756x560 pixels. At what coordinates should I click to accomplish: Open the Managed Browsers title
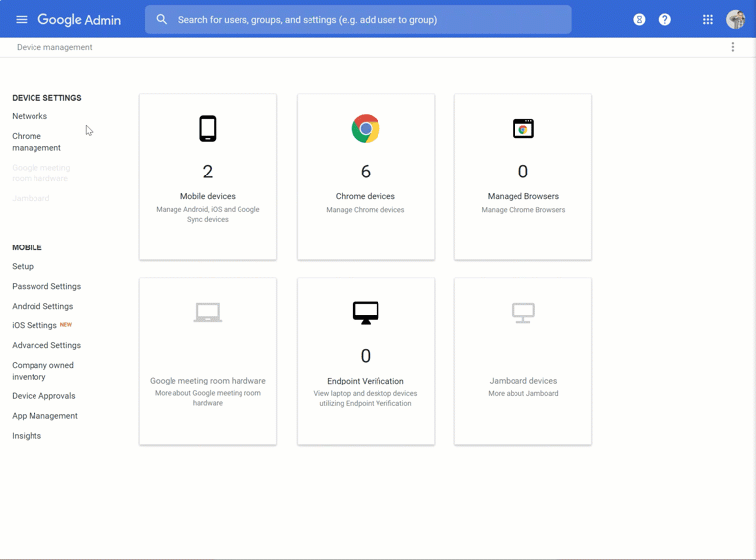pyautogui.click(x=523, y=196)
